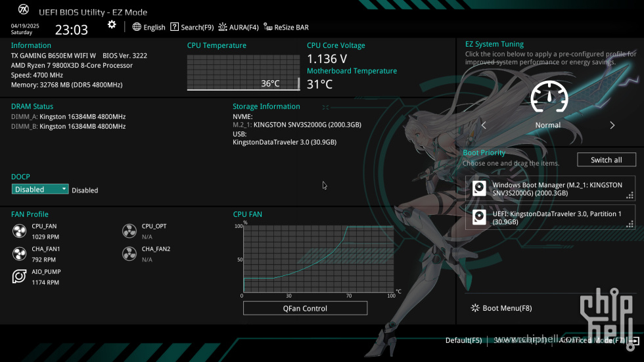This screenshot has width=644, height=362.
Task: Click the AURA(F4) light icon
Action: pyautogui.click(x=223, y=27)
